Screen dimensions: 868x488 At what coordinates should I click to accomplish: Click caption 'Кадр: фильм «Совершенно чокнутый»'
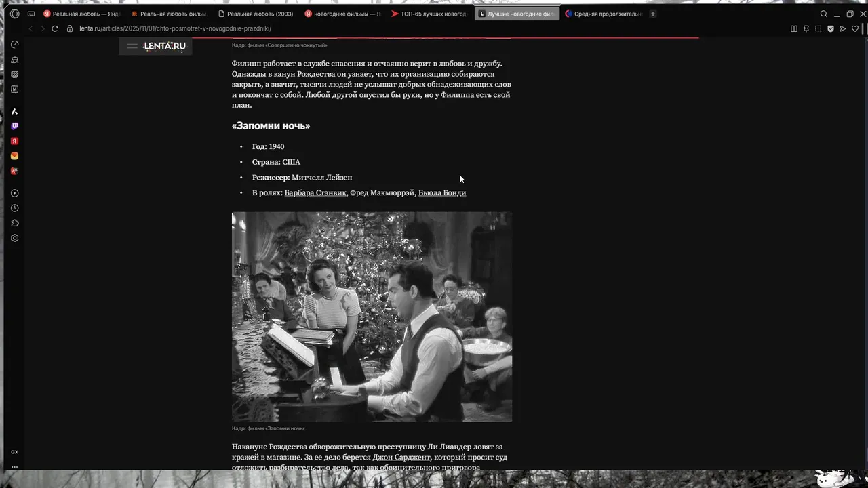tap(279, 45)
